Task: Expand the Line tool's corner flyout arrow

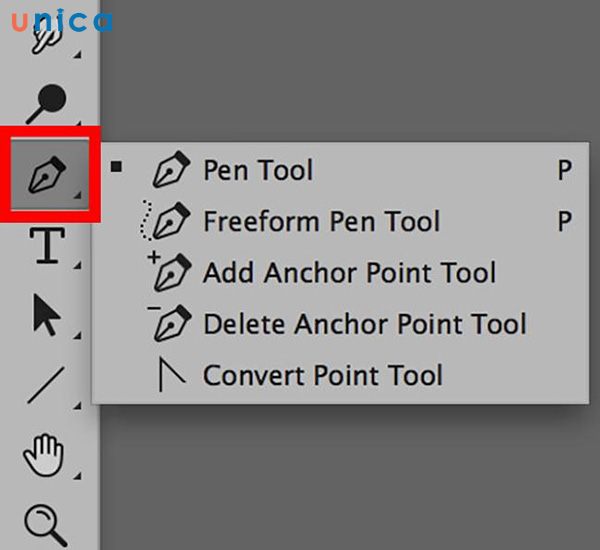Action: click(78, 407)
